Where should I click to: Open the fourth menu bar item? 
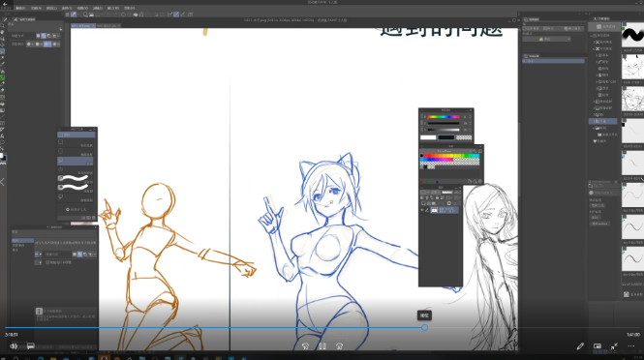coord(67,8)
